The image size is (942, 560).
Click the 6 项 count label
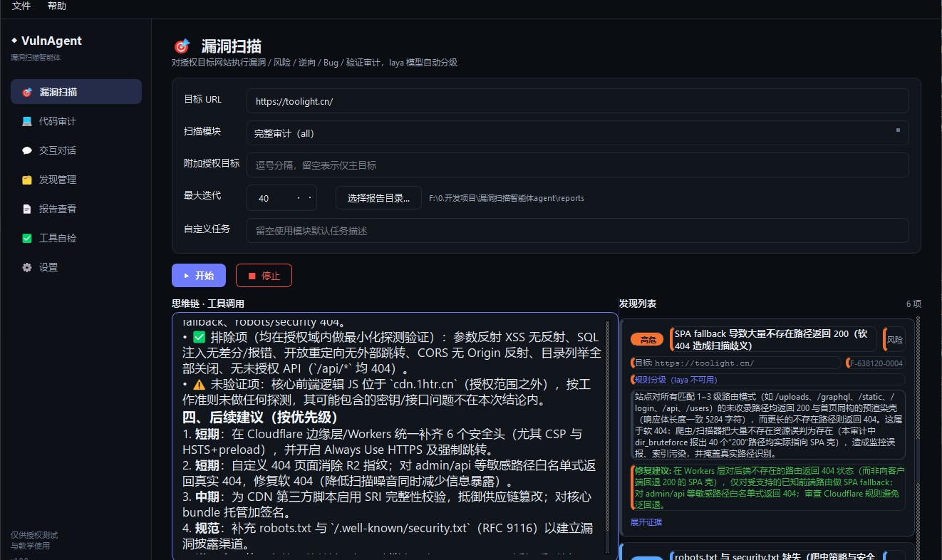click(913, 304)
